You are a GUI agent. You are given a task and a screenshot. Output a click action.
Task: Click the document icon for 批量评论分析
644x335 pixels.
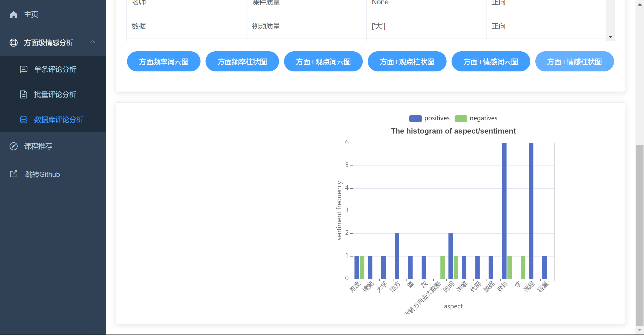click(24, 94)
